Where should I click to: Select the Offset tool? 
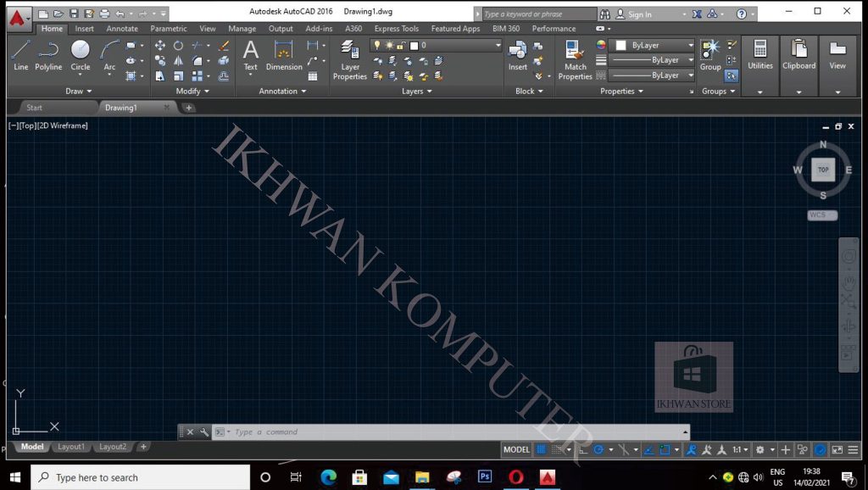(x=224, y=75)
